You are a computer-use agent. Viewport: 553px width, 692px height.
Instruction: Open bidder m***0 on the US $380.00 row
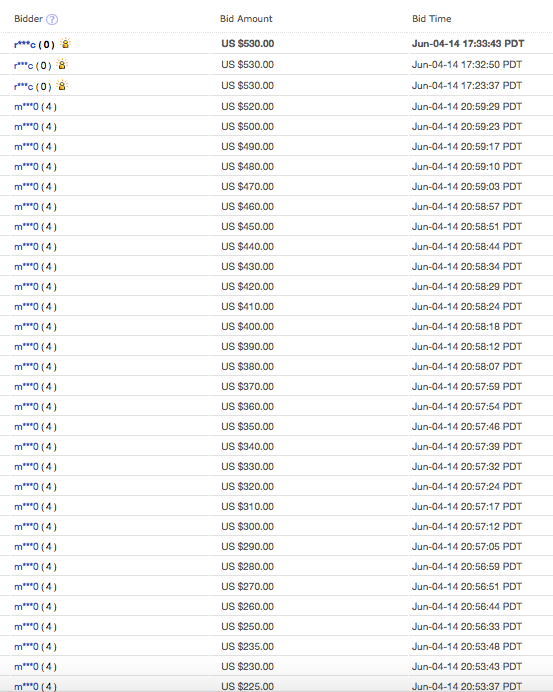coord(26,367)
